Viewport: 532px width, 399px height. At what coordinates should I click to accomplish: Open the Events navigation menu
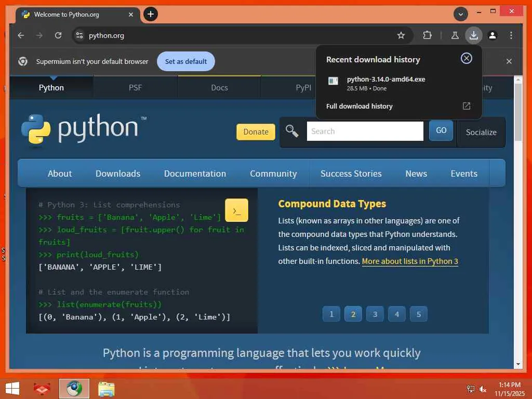(x=464, y=174)
